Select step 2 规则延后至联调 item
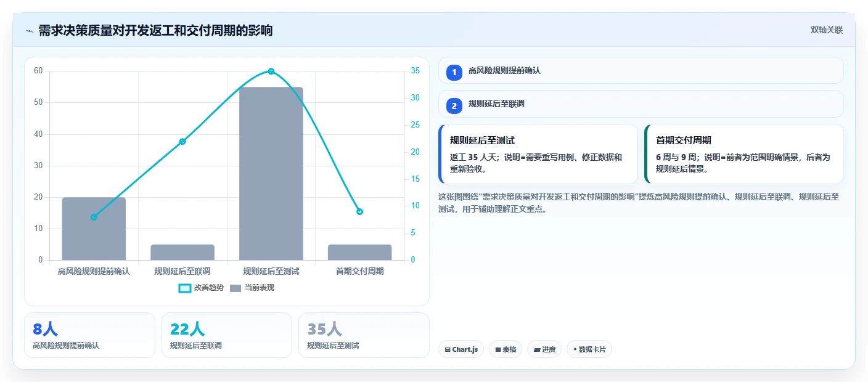868x382 pixels. point(641,104)
